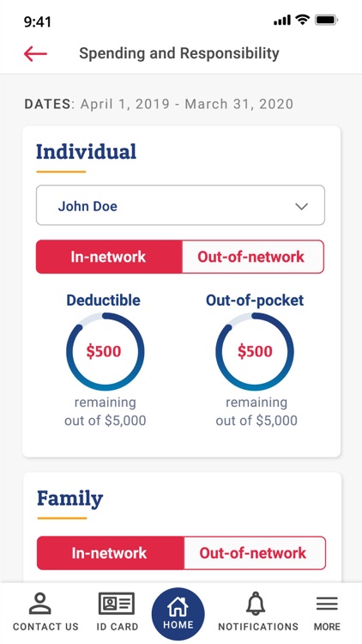The image size is (362, 644).
Task: Select In-network in Family section
Action: [x=111, y=553]
